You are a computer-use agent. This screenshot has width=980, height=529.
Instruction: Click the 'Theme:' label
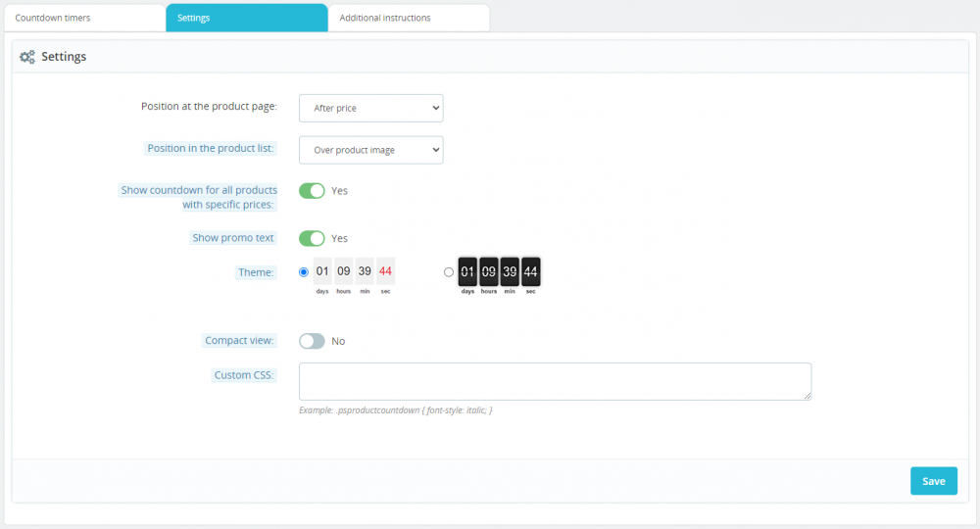click(256, 272)
